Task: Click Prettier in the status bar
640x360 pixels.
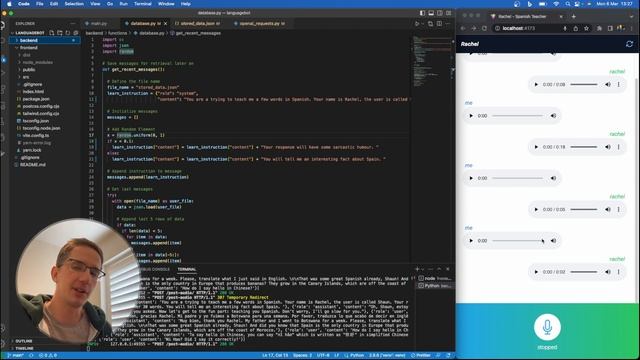Action: 421,356
